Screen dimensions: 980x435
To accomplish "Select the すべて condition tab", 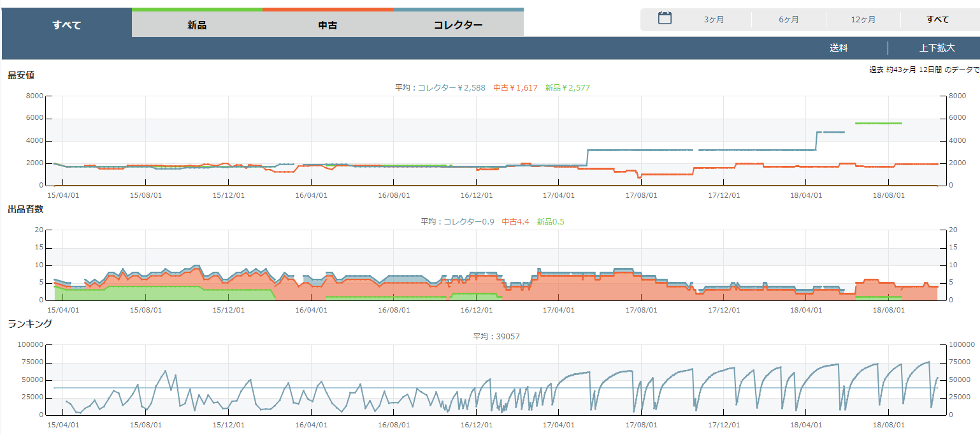I will 67,25.
